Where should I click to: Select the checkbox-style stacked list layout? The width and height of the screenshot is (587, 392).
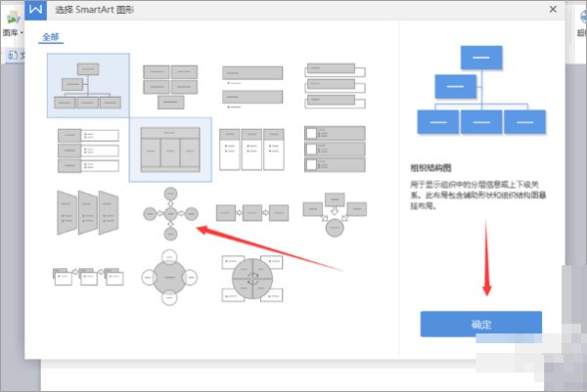pyautogui.click(x=334, y=149)
